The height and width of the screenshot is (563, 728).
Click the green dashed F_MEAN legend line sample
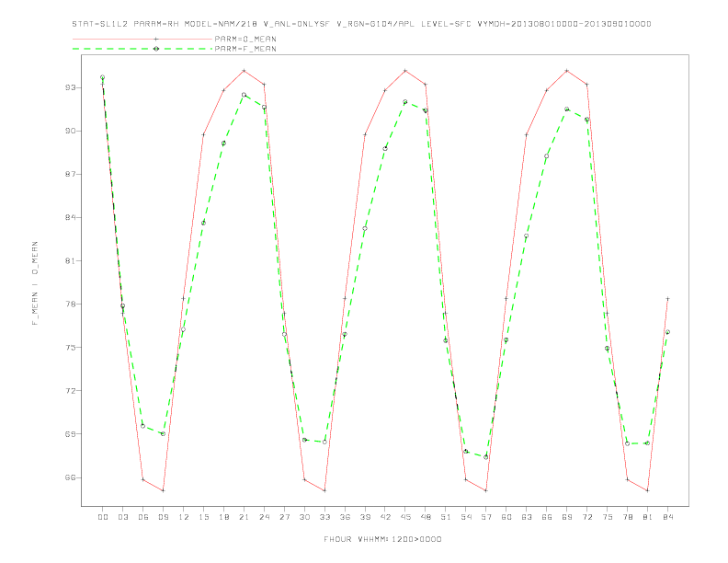(142, 49)
